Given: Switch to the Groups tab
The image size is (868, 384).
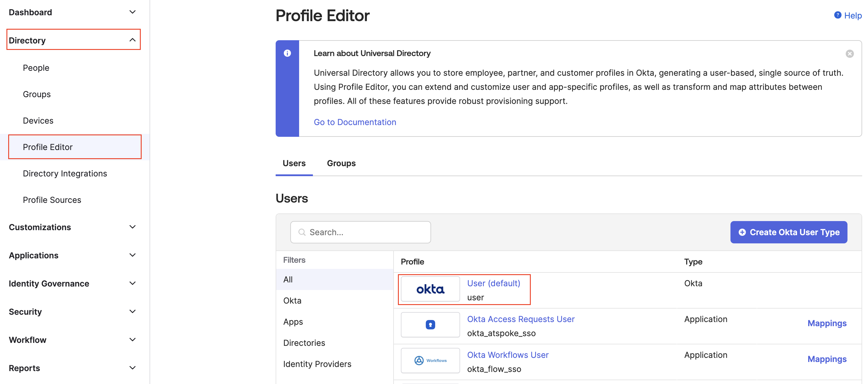Looking at the screenshot, I should coord(341,163).
